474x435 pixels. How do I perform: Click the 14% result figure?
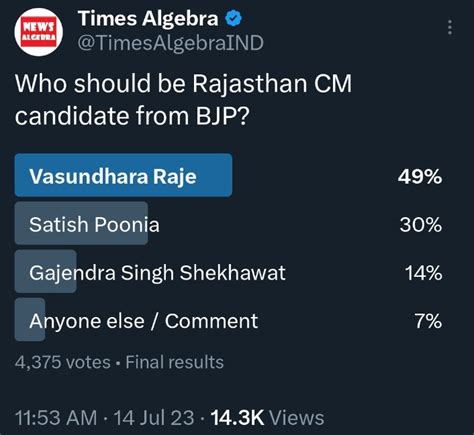pos(424,273)
